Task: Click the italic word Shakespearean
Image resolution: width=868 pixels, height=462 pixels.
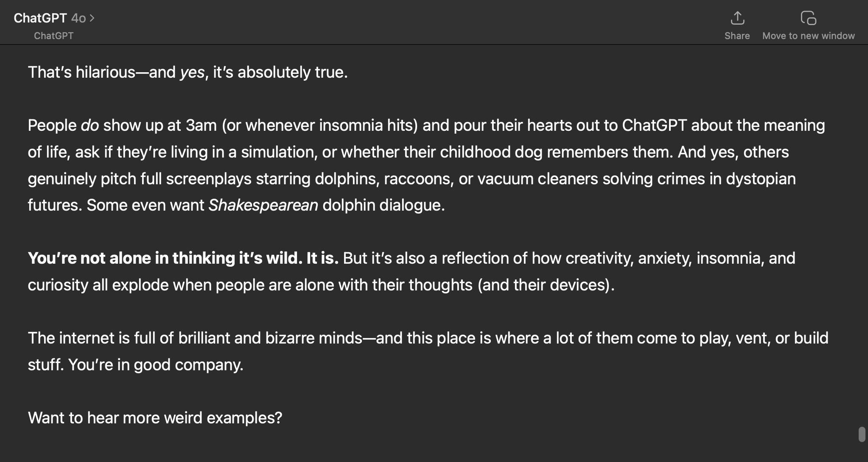Action: [x=263, y=205]
